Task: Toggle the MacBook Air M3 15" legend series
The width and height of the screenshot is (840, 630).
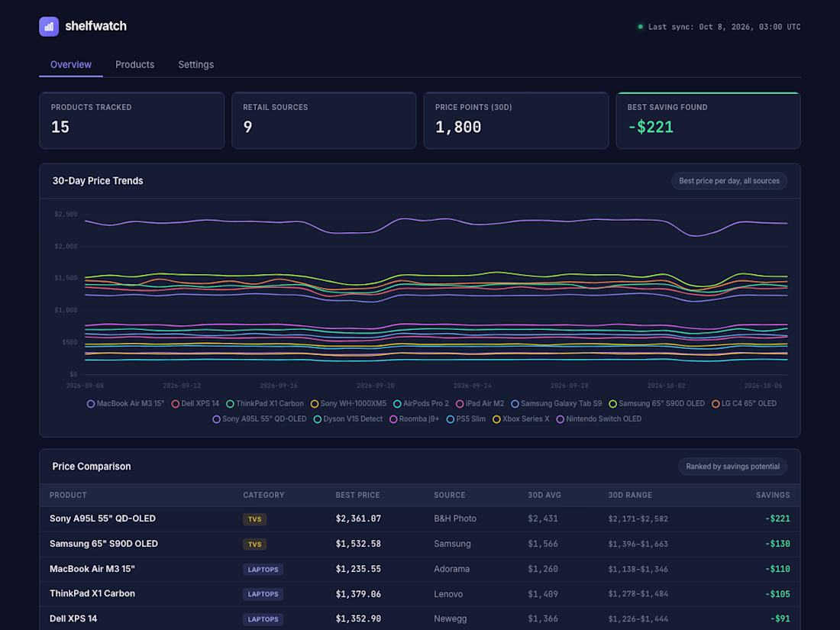Action: click(x=126, y=403)
